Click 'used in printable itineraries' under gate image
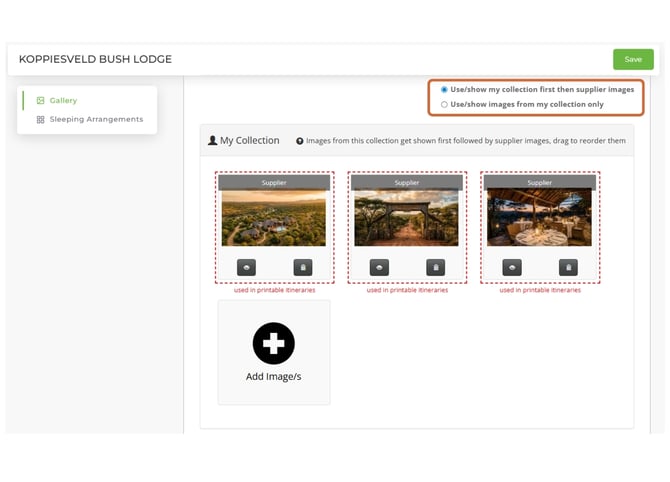The height and width of the screenshot is (482, 670). 407,290
